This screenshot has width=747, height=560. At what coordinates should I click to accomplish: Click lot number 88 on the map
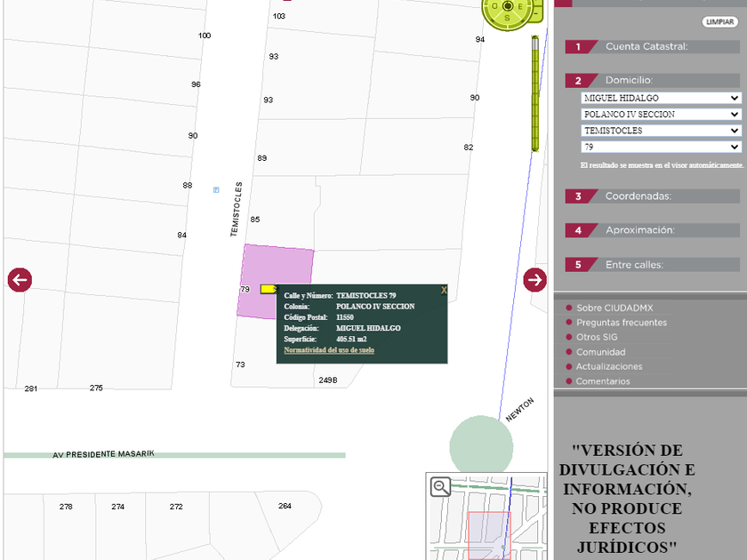188,185
